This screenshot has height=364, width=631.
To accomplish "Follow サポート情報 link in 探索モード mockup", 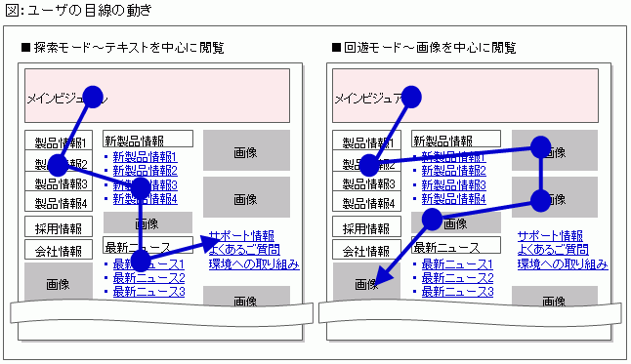I will click(241, 236).
